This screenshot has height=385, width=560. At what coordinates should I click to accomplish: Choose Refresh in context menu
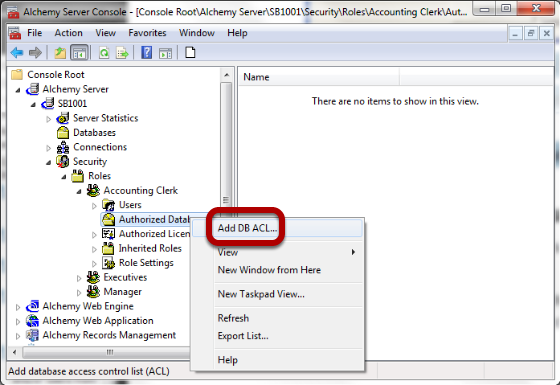point(278,318)
